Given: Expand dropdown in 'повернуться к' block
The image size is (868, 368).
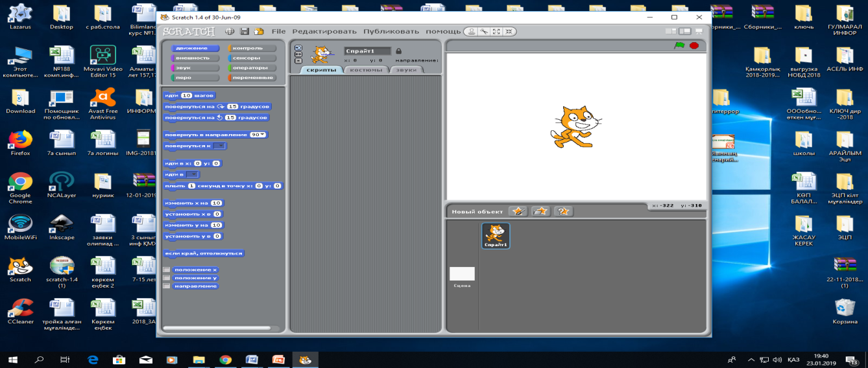Looking at the screenshot, I should (219, 146).
